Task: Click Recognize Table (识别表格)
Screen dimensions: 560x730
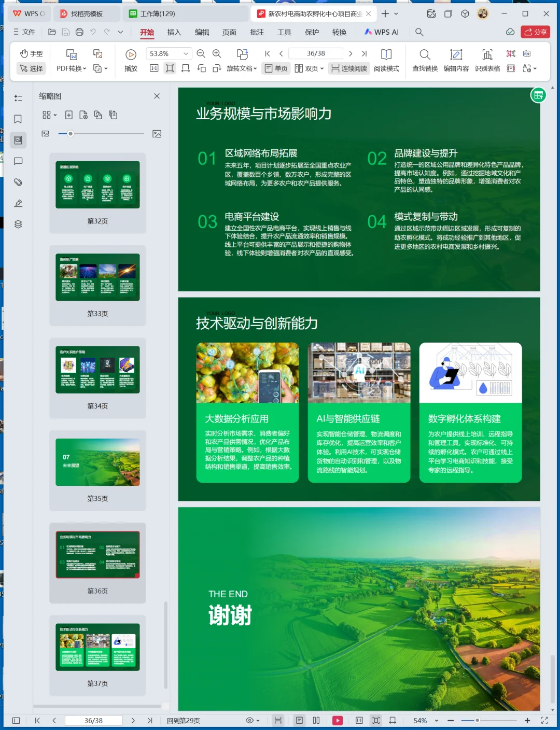Action: click(487, 60)
